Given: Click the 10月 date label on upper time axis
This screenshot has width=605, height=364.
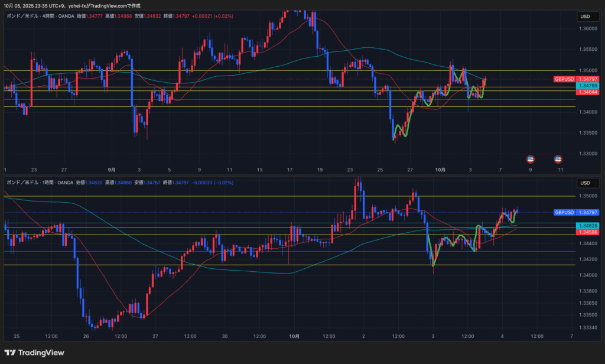Looking at the screenshot, I should pyautogui.click(x=440, y=170).
